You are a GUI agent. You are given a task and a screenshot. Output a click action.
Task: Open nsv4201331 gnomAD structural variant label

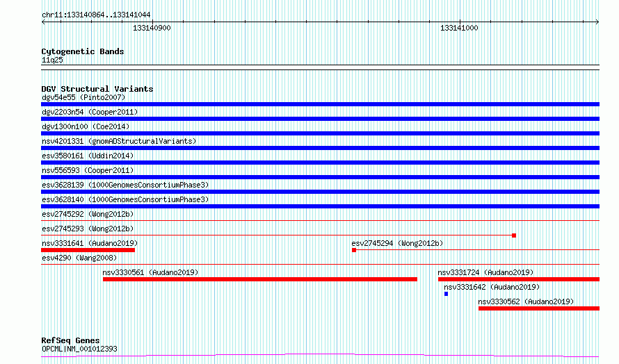click(x=119, y=141)
